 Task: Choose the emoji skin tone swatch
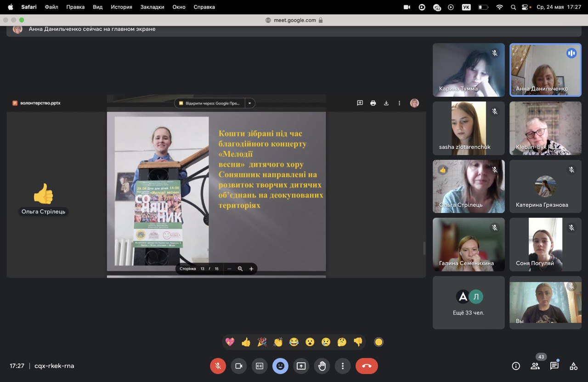379,342
